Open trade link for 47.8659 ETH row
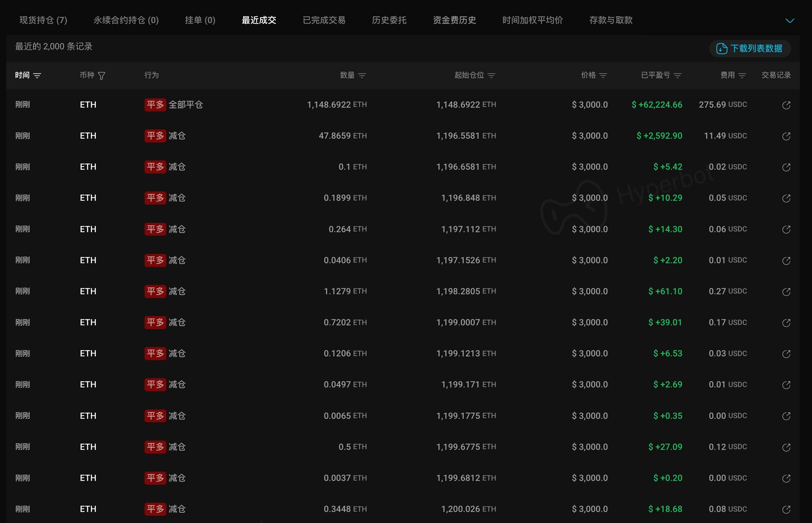 click(786, 136)
